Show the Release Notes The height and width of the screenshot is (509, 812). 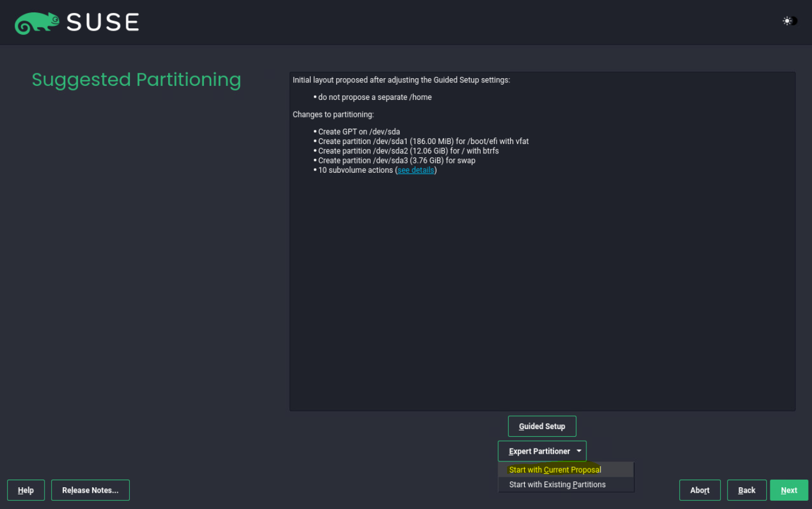click(x=90, y=490)
